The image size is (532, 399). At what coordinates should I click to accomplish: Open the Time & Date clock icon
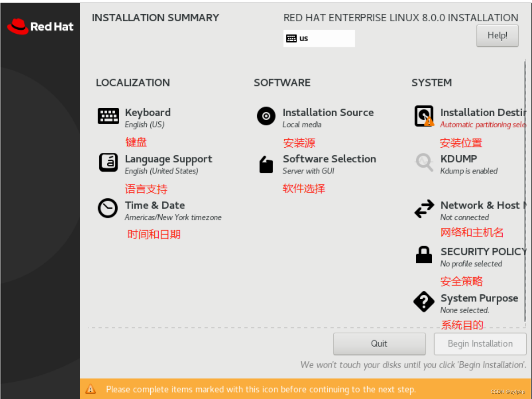[x=108, y=208]
